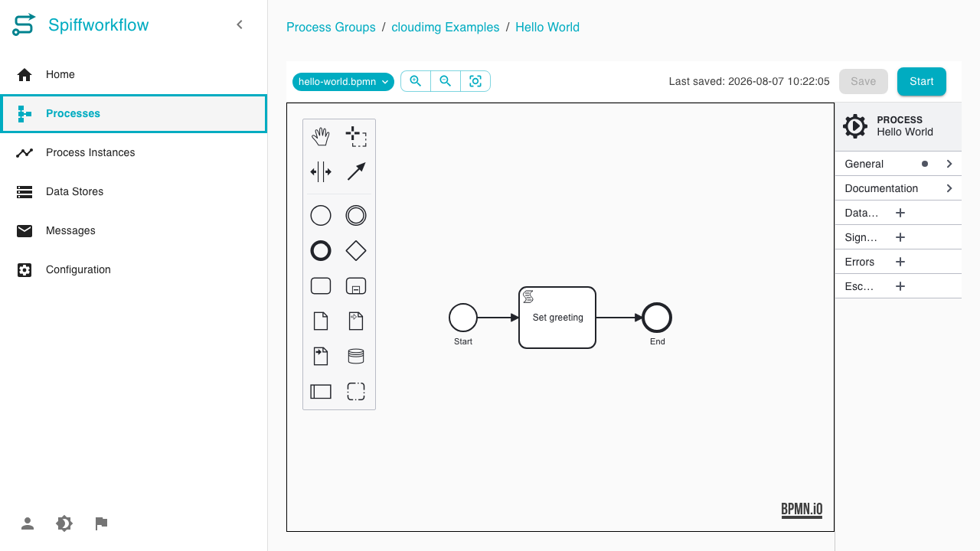Choose the data object with outlined arrow
This screenshot has width=980, height=551.
[356, 321]
